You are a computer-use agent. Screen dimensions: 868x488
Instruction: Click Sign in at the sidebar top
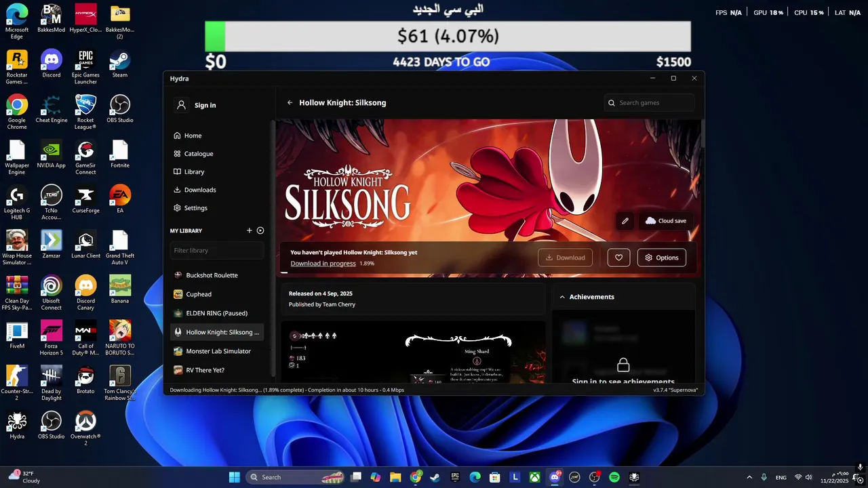pos(196,105)
